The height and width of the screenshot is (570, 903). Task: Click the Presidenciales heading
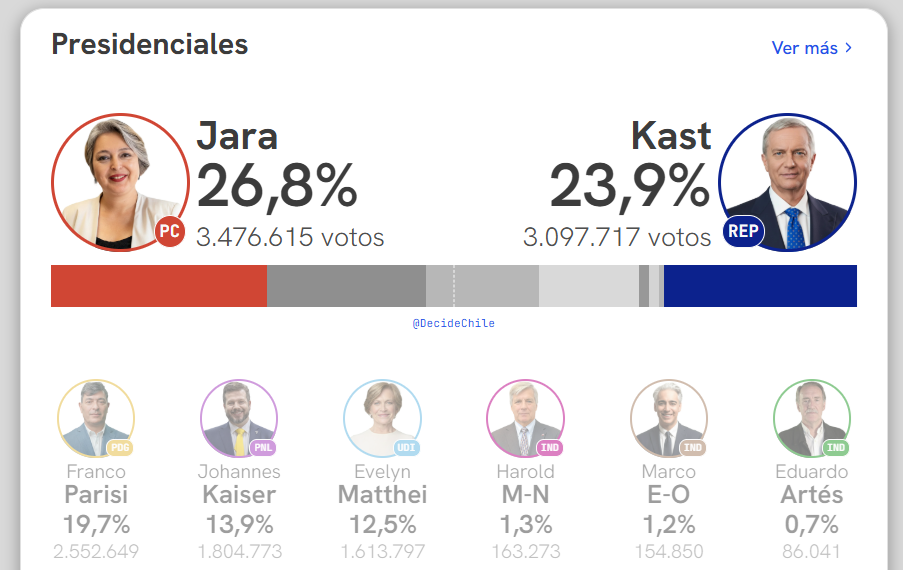tap(149, 44)
